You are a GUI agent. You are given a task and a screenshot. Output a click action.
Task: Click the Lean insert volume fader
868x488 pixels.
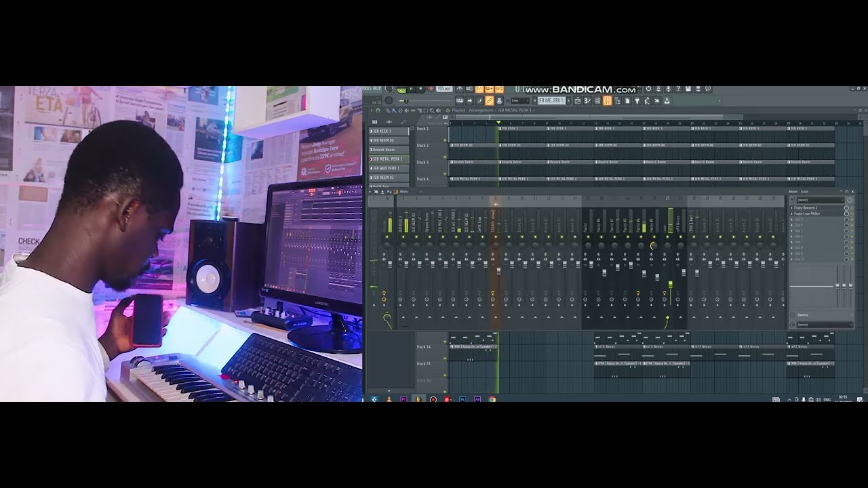[x=671, y=285]
